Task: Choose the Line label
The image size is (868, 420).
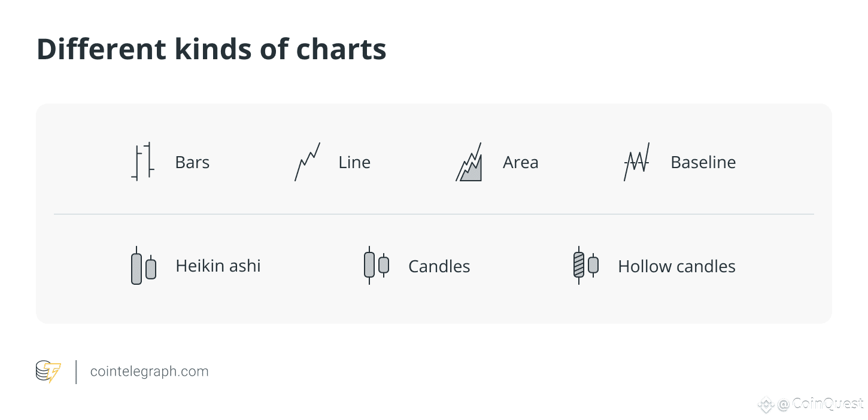Action: click(x=354, y=162)
